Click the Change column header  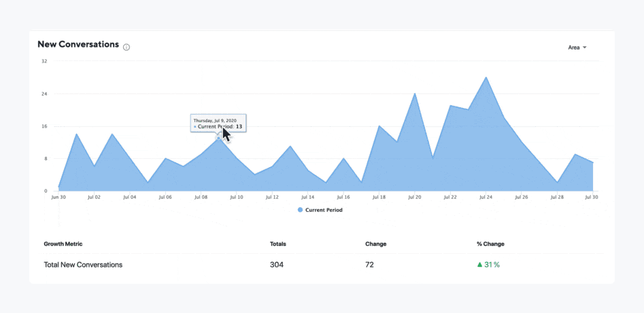pyautogui.click(x=376, y=244)
